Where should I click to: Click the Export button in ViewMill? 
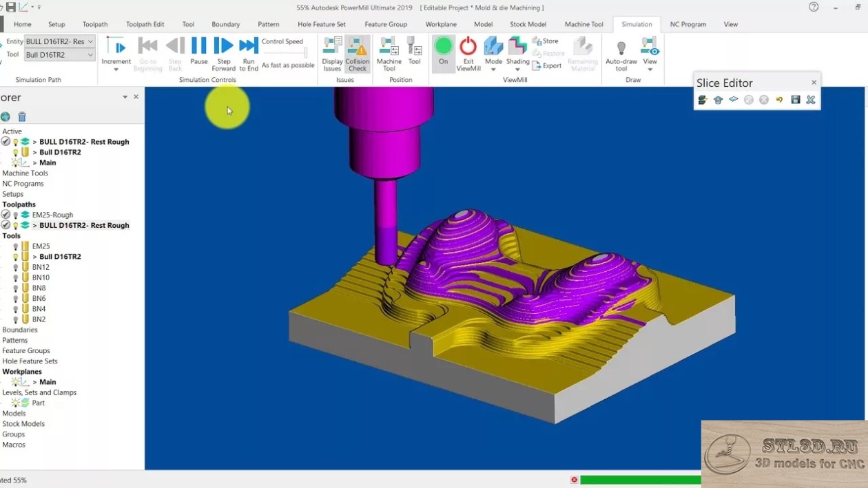(x=548, y=65)
